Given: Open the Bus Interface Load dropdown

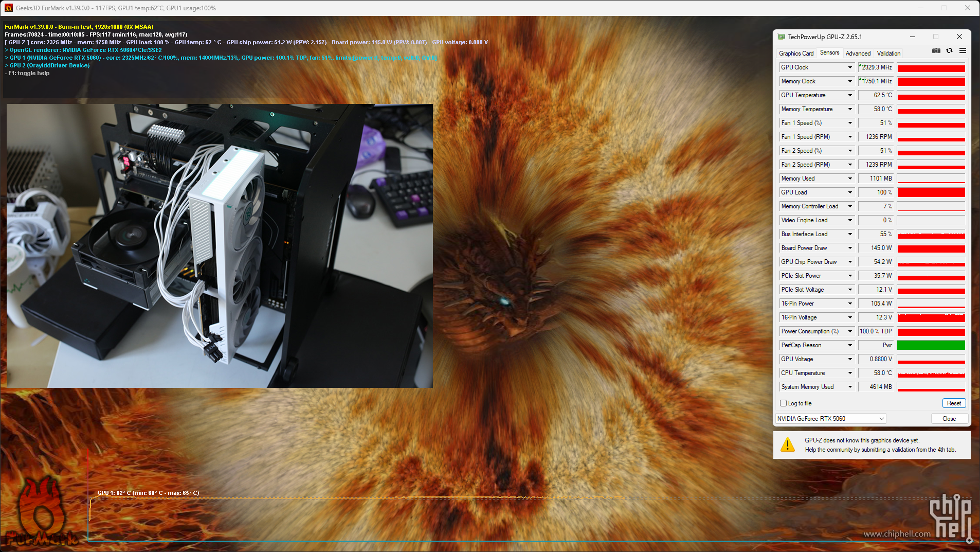Looking at the screenshot, I should [x=850, y=234].
